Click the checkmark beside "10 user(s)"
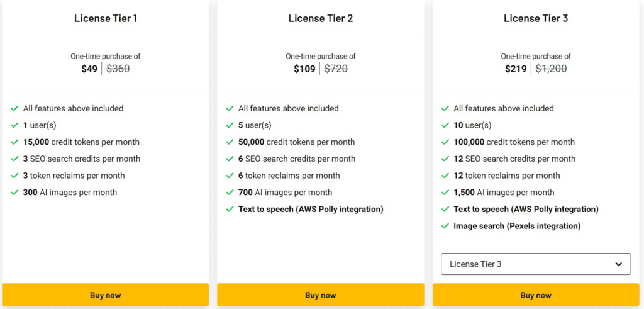Viewport: 644px width, 309px height. 445,125
